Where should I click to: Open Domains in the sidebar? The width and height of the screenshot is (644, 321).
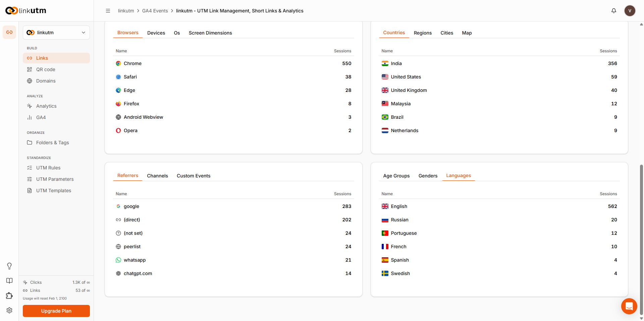point(56,81)
